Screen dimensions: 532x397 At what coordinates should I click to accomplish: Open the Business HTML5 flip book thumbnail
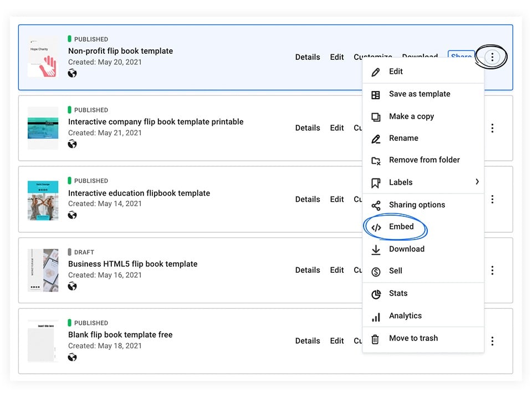43,270
